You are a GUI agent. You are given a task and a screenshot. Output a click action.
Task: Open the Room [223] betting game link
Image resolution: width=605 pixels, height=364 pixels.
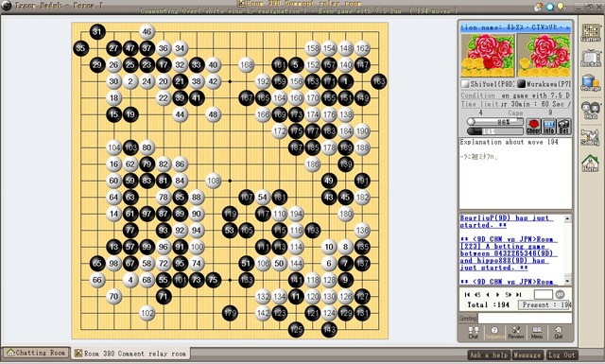point(509,253)
